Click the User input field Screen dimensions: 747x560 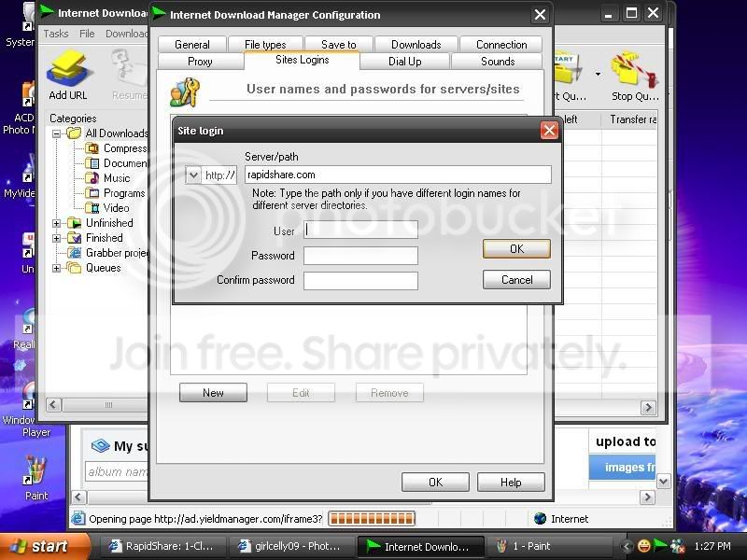[x=360, y=230]
